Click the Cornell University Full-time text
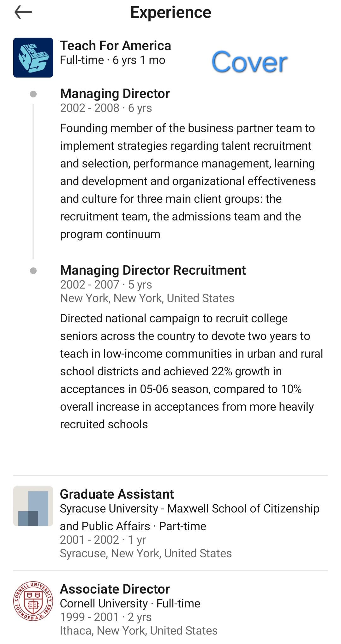The image size is (341, 644). tap(130, 604)
